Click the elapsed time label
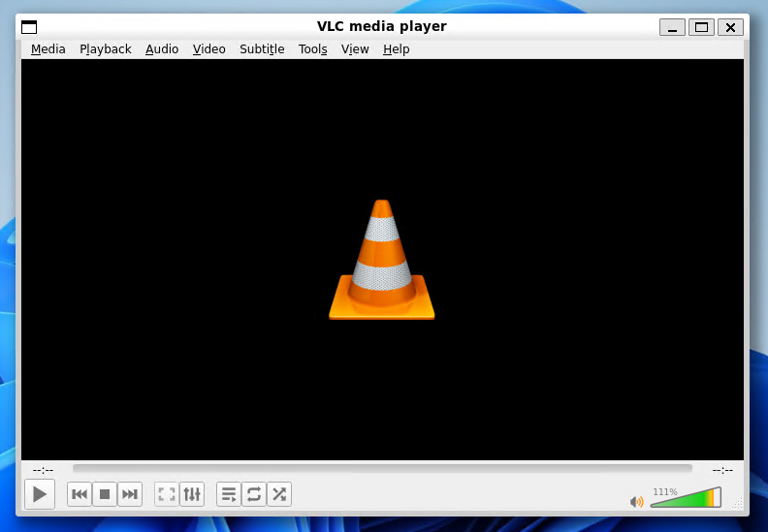This screenshot has height=532, width=768. (43, 470)
